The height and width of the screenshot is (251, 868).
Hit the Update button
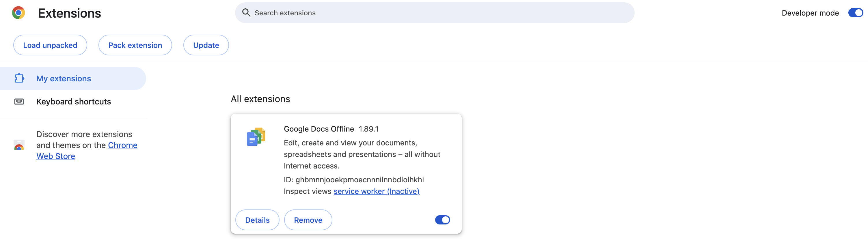pos(206,45)
